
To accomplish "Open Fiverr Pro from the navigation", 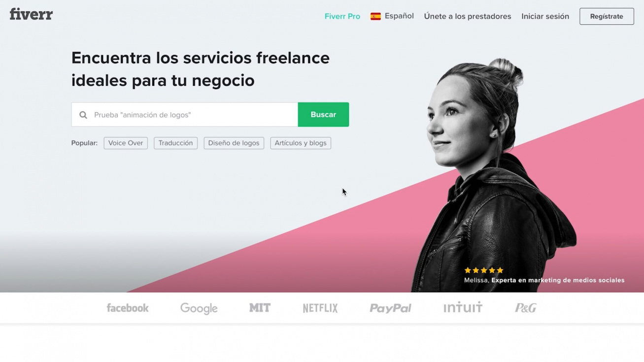I will tap(342, 16).
